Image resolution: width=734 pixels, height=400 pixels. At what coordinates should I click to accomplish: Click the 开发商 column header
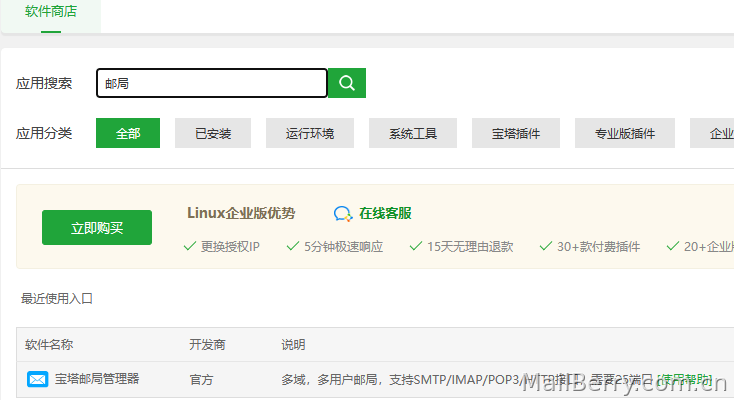(207, 345)
